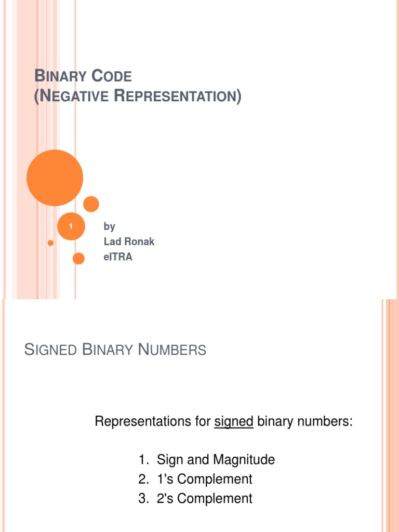This screenshot has width=399, height=532.
Task: Select the (Negative Representation) subtitle line
Action: [138, 97]
